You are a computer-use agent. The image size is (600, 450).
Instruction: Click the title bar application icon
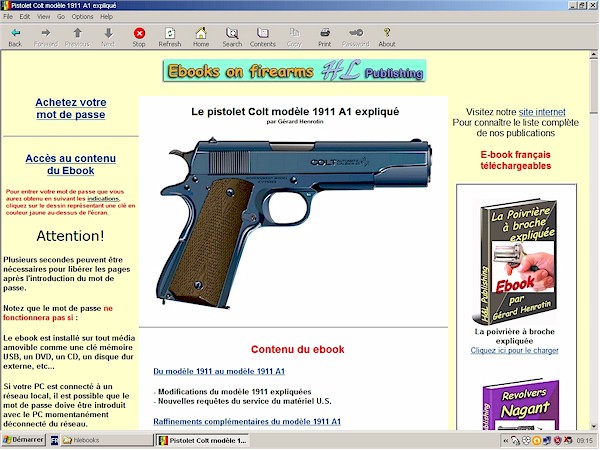5,5
